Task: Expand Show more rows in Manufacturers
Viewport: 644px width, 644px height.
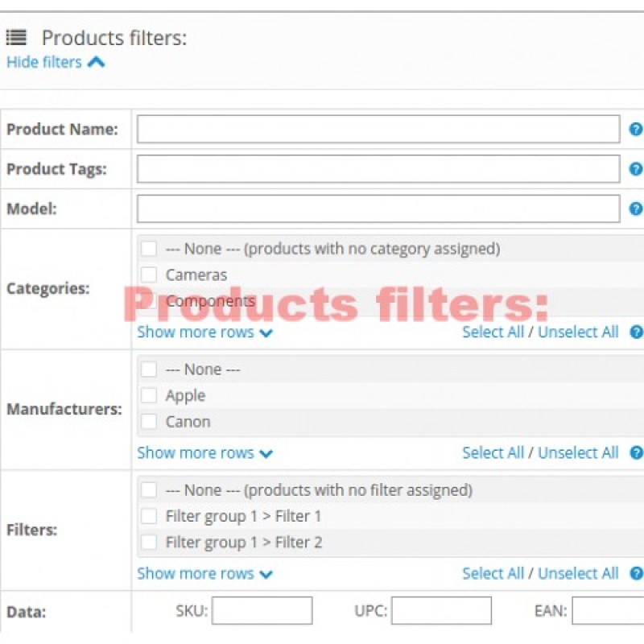Action: pos(196,452)
